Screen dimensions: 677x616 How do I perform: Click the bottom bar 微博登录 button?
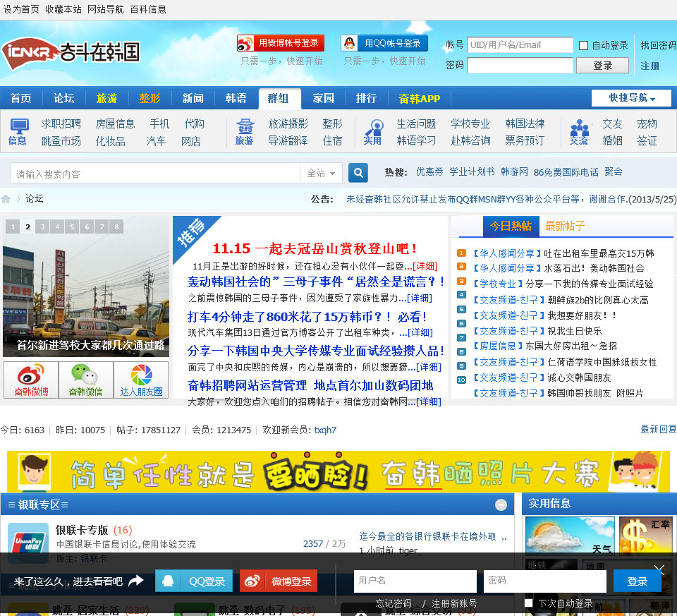tap(279, 581)
